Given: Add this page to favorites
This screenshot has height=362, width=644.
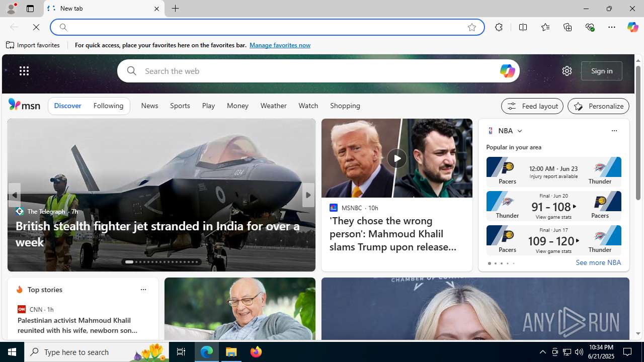Looking at the screenshot, I should click(471, 27).
